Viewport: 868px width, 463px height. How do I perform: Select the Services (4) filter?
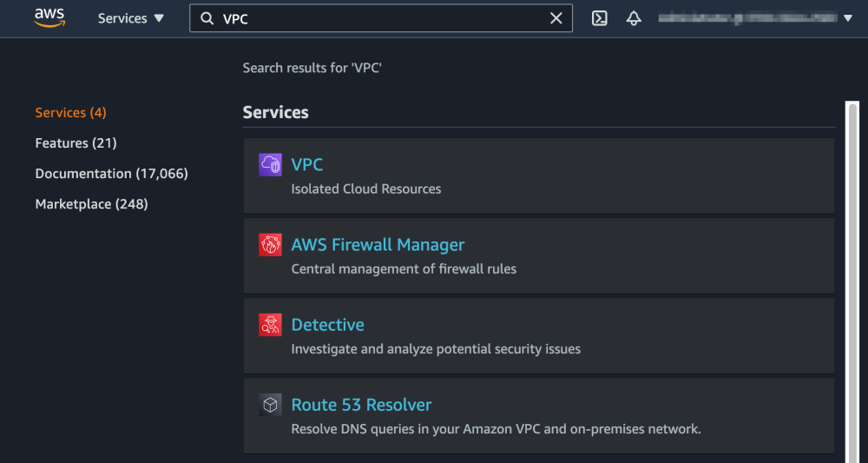70,113
